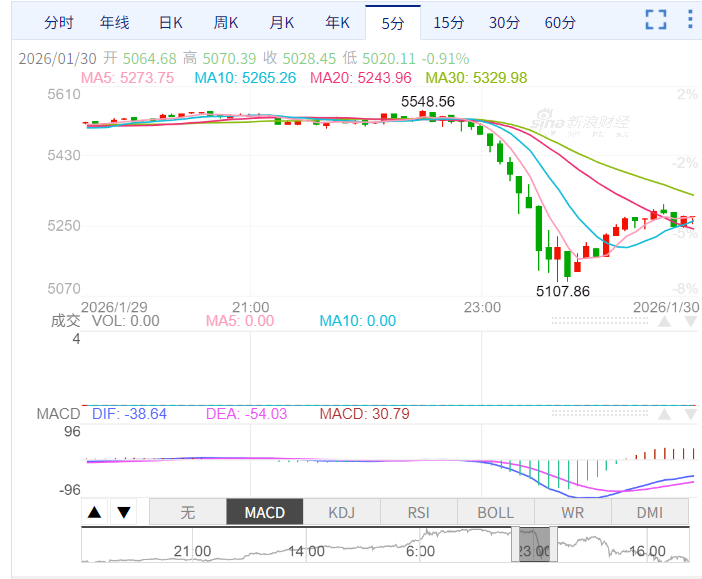Click the 6:00 marker in overview timeline
Viewport: 702px width, 579px height.
tap(420, 551)
